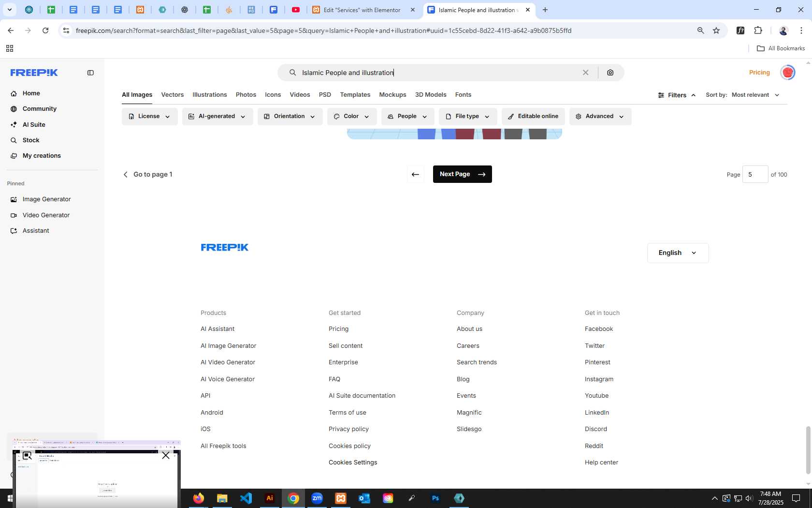Open Cookies Settings footer link
Screen dimensions: 812x508
click(x=353, y=463)
